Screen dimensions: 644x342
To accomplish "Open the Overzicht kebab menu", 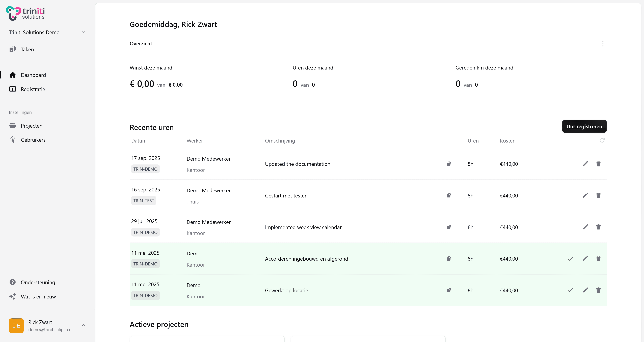I will pos(603,44).
